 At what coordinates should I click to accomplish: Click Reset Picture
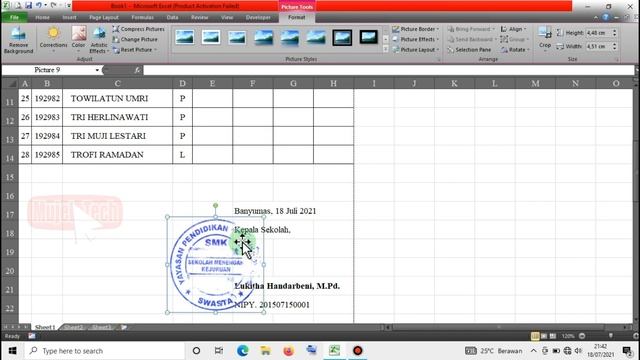point(134,50)
